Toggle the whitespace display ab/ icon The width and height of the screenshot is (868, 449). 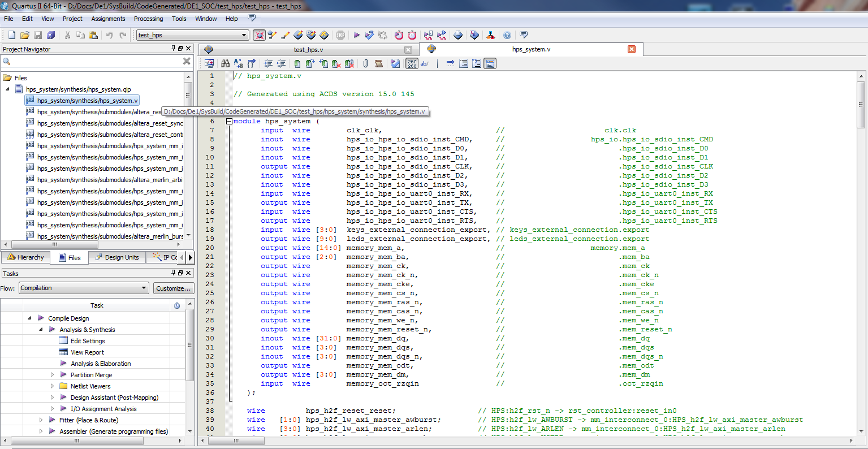[x=425, y=63]
